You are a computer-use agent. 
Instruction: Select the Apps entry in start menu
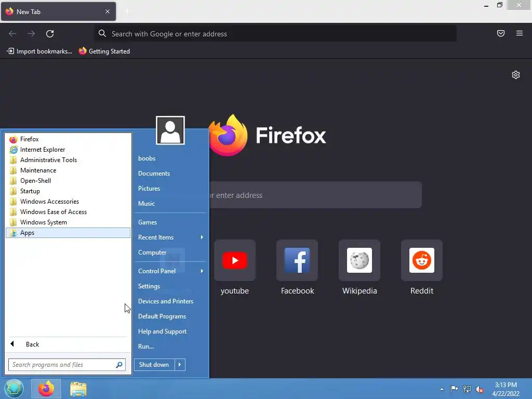(68, 233)
